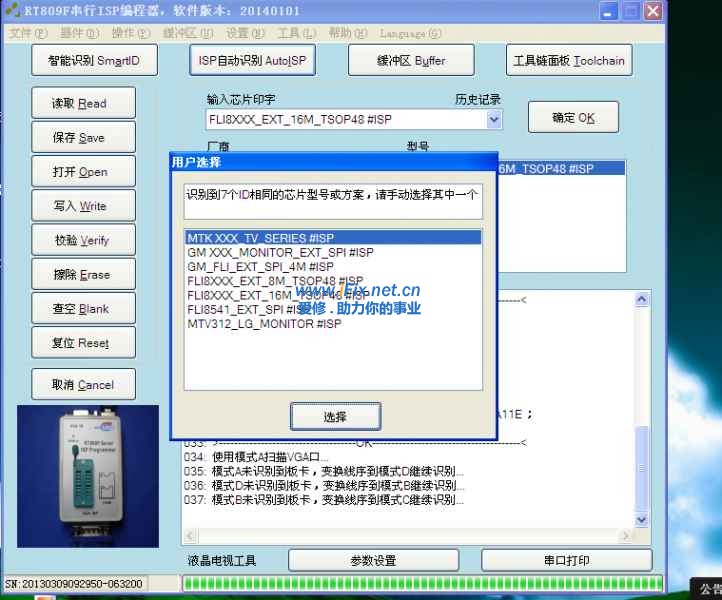Open the 操作 menu
Viewport: 722px width, 600px height.
pos(131,33)
